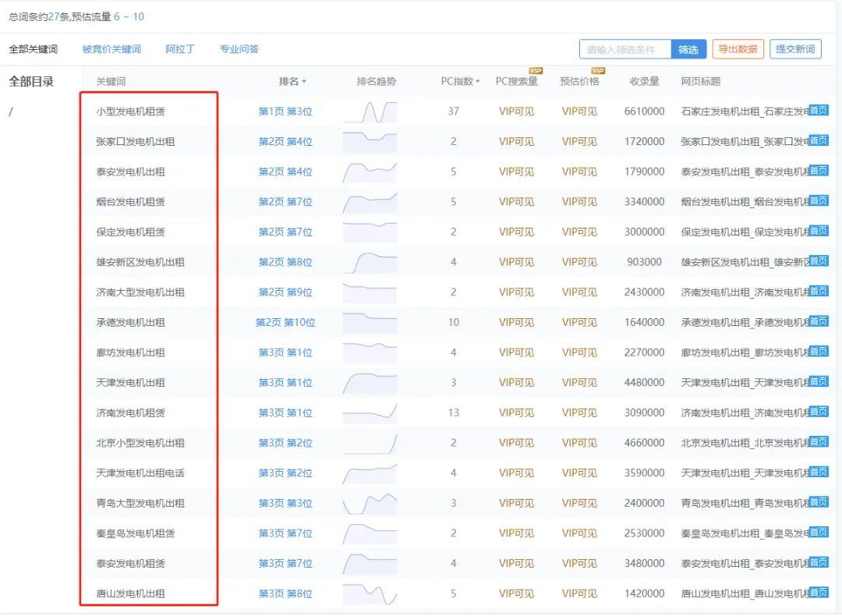This screenshot has width=842, height=616.
Task: Click 导出数据 export button
Action: pyautogui.click(x=738, y=49)
